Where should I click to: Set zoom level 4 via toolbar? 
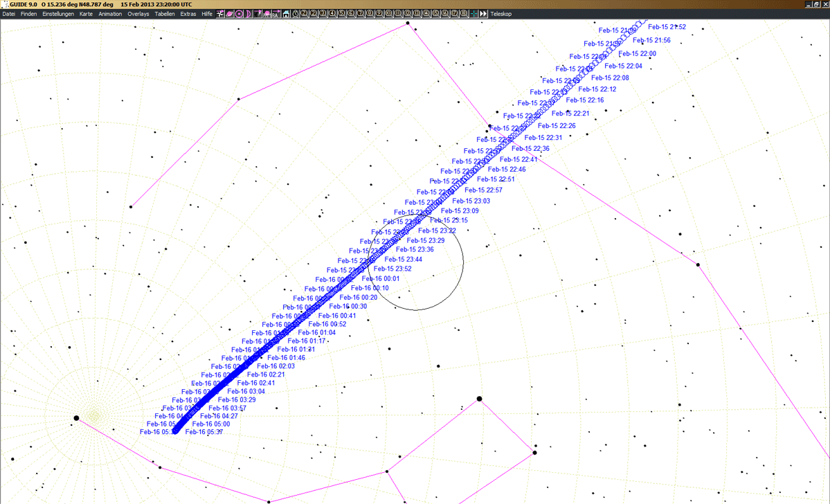point(332,14)
